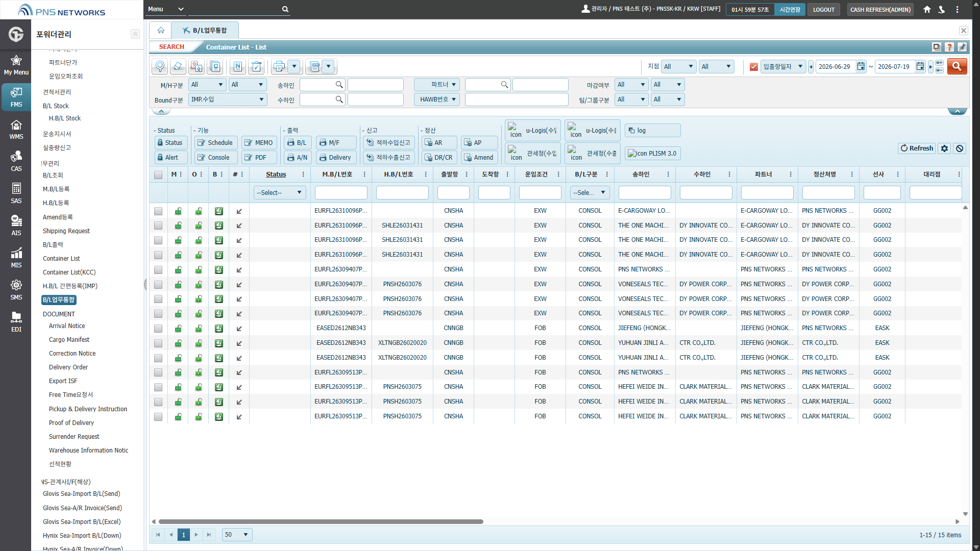
Task: Run the orange magnifier search button
Action: (957, 66)
